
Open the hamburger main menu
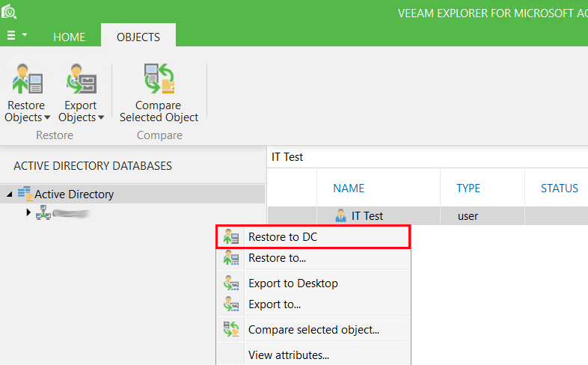11,35
